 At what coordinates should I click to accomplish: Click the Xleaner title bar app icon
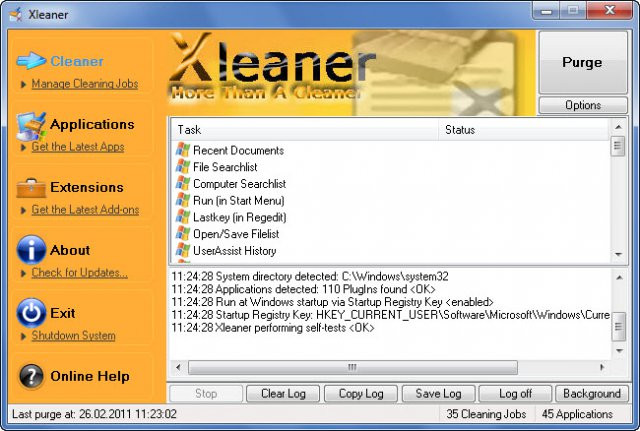(x=16, y=15)
